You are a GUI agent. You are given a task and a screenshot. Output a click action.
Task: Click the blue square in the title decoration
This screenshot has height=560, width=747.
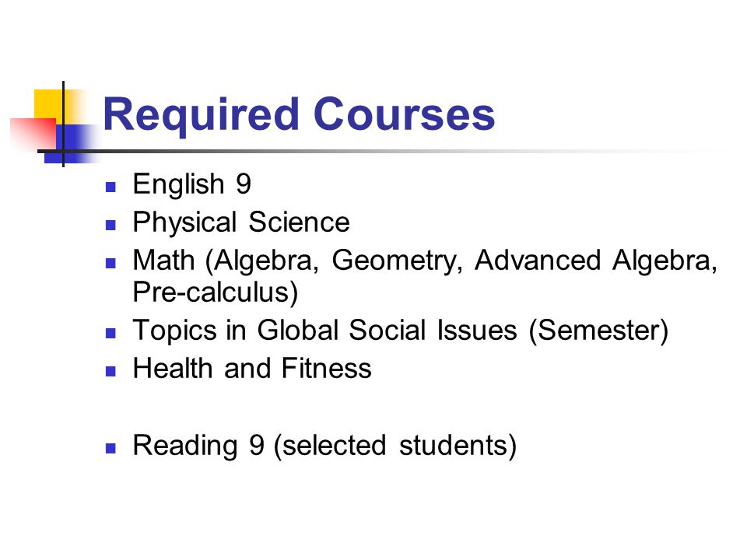pos(72,144)
